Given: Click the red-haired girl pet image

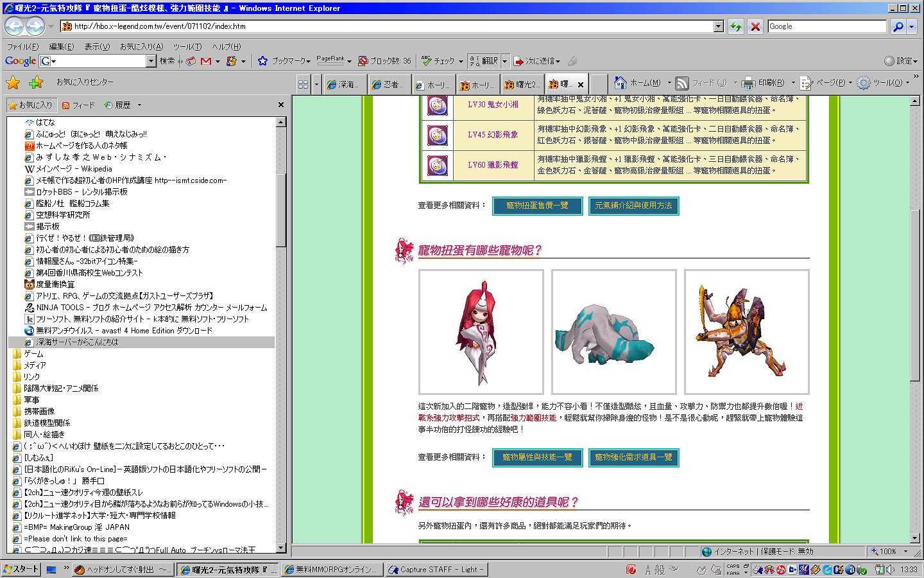Looking at the screenshot, I should point(481,332).
